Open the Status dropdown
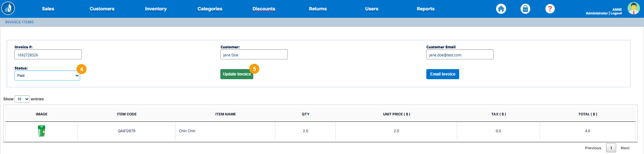This screenshot has height=154, width=644. pos(47,75)
